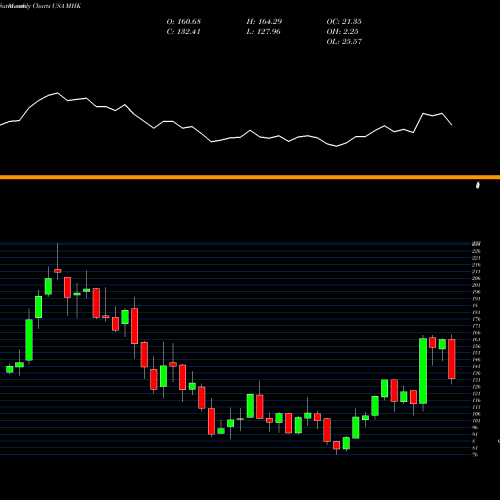Click the 96 price axis label
This screenshot has height=500, width=500.
[475, 428]
